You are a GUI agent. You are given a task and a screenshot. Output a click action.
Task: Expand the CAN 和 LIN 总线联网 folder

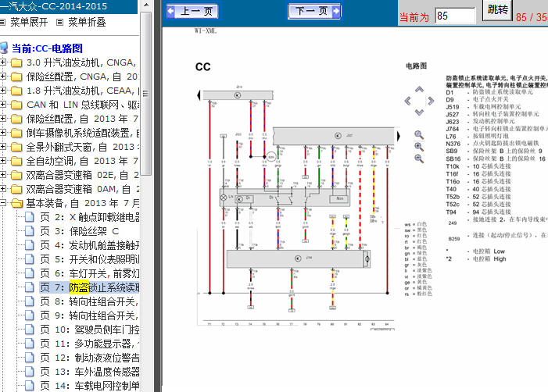point(3,105)
